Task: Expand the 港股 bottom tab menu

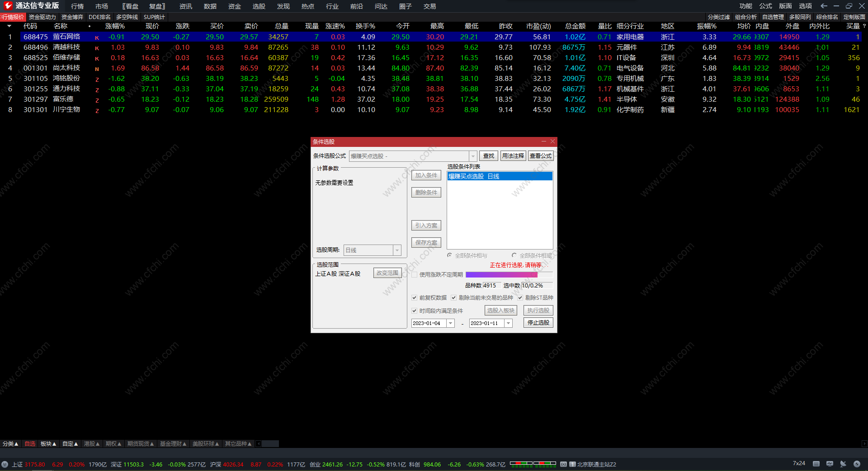Action: [x=92, y=444]
